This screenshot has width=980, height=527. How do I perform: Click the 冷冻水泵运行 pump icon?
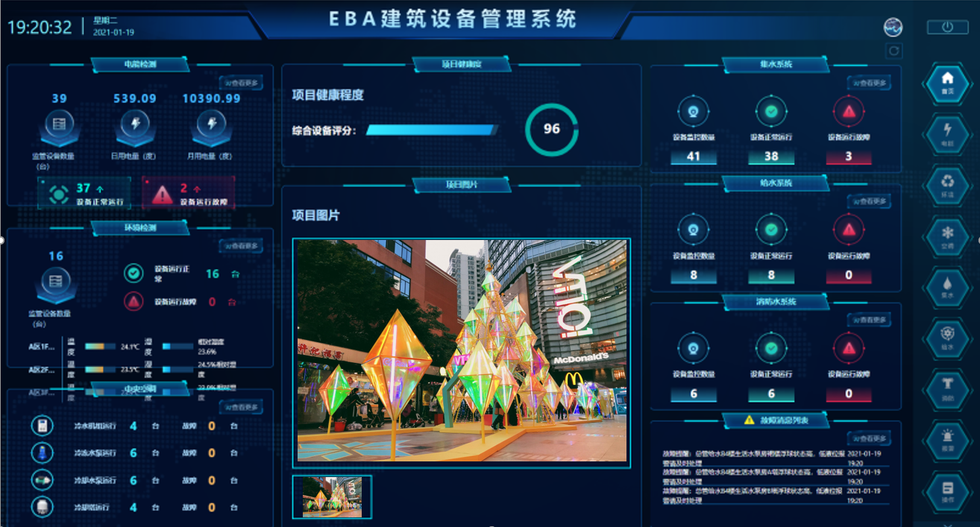click(x=43, y=452)
